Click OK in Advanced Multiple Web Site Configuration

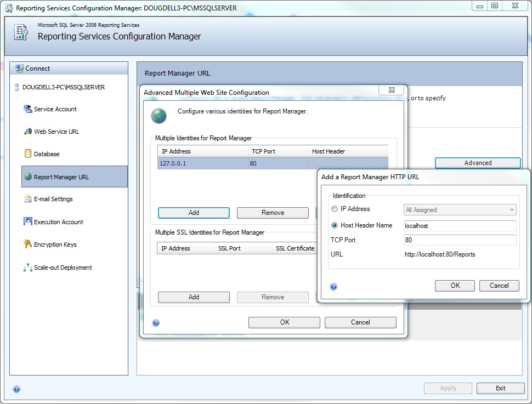click(x=284, y=322)
